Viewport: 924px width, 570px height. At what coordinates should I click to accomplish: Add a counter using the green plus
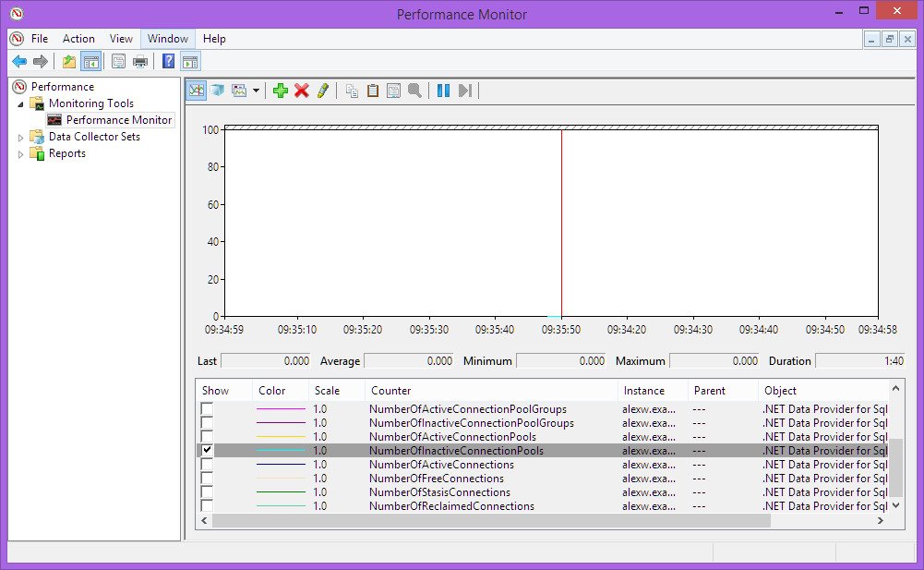281,91
